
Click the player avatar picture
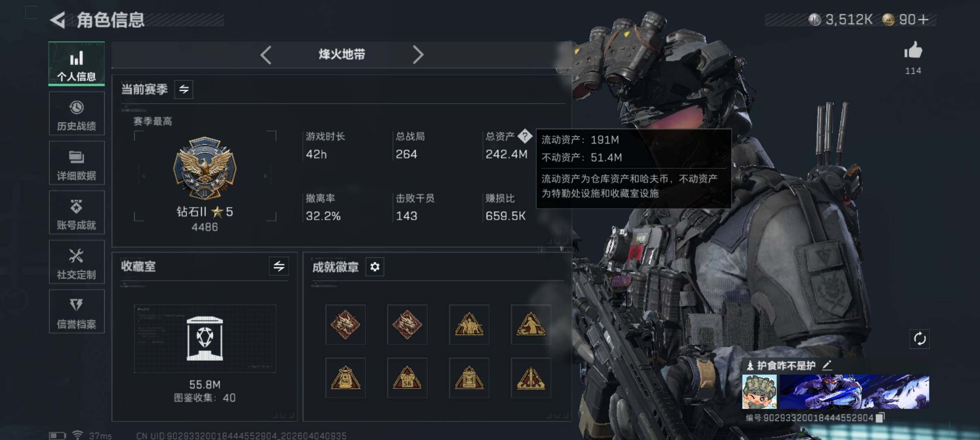[x=759, y=392]
